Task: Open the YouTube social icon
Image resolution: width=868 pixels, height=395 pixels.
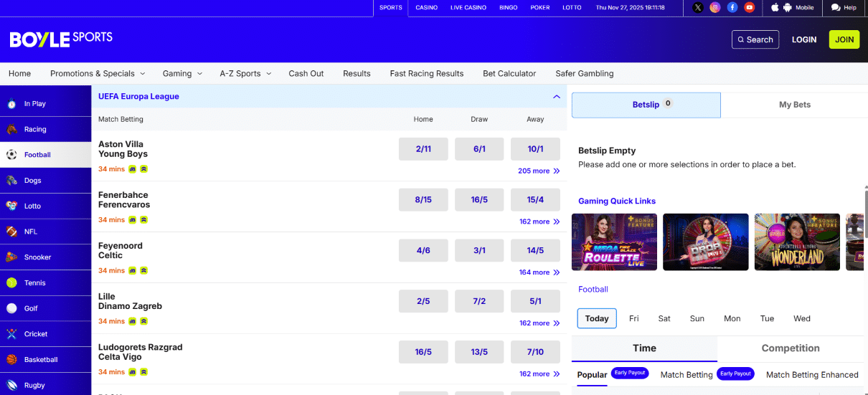Action: click(x=750, y=7)
